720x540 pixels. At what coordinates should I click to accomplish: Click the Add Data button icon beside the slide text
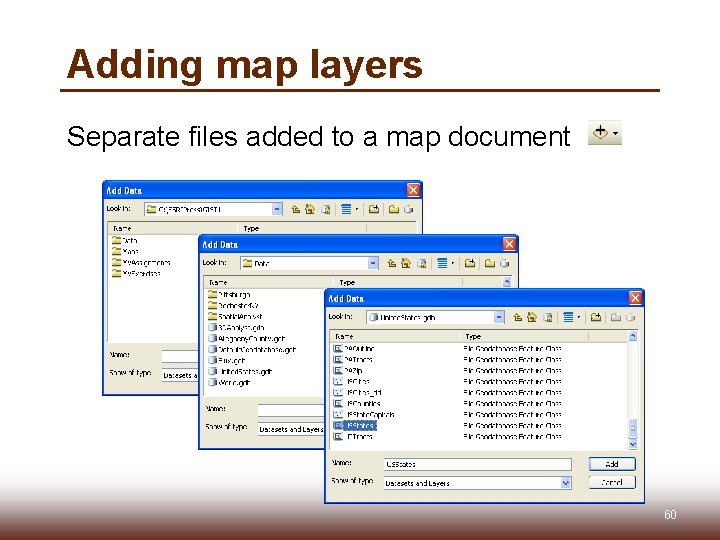tap(600, 133)
